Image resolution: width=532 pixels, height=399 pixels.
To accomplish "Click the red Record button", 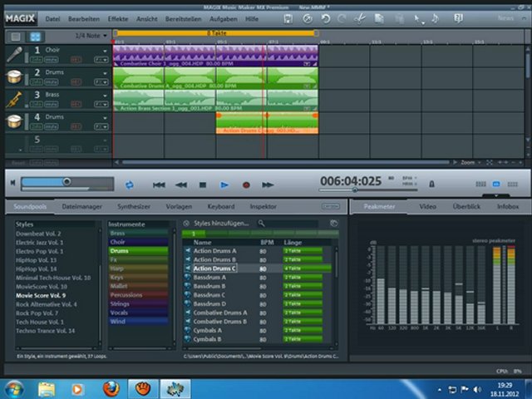I will [x=246, y=185].
